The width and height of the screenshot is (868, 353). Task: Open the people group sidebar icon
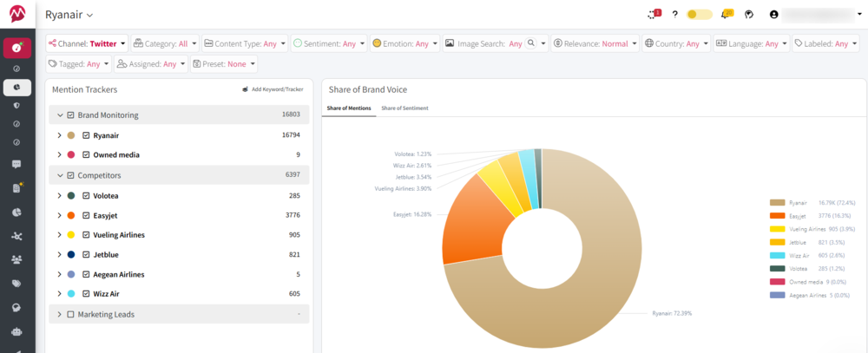pos(17,259)
